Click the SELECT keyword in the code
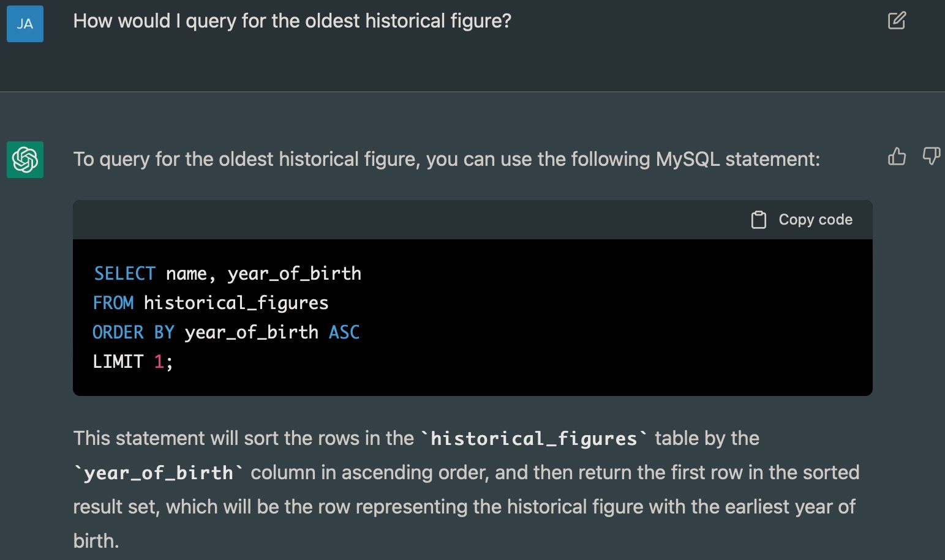Image resolution: width=945 pixels, height=560 pixels. 124,273
